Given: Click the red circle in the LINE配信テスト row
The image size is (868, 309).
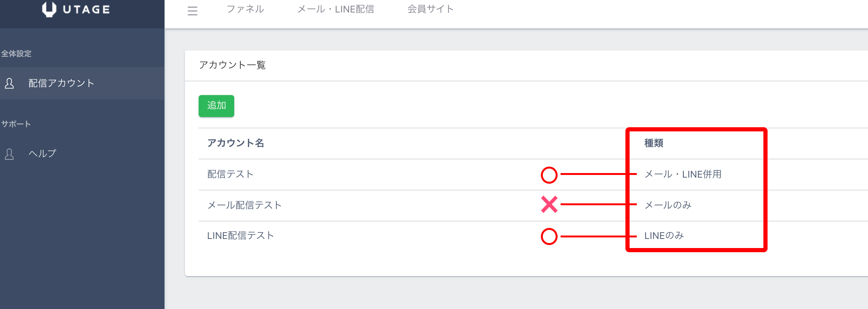Looking at the screenshot, I should click(549, 236).
